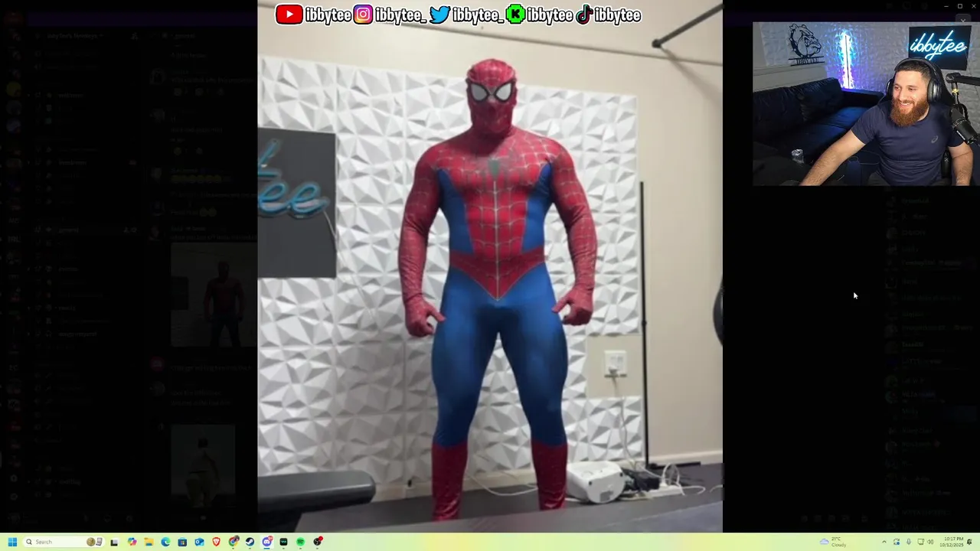Expand the hidden system tray icons

pyautogui.click(x=884, y=542)
